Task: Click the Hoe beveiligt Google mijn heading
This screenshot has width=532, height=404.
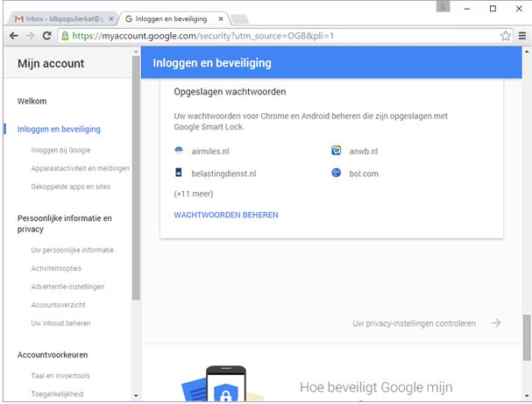Action: click(x=376, y=387)
